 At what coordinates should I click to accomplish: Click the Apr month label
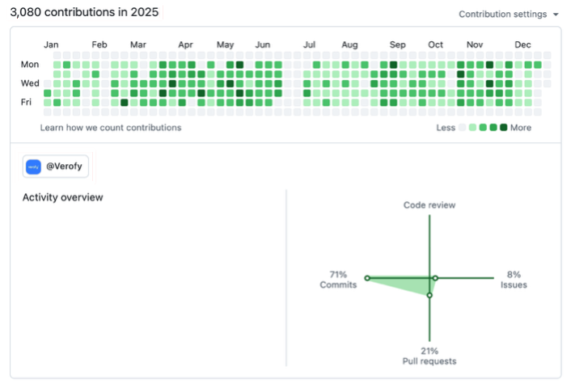click(x=185, y=44)
